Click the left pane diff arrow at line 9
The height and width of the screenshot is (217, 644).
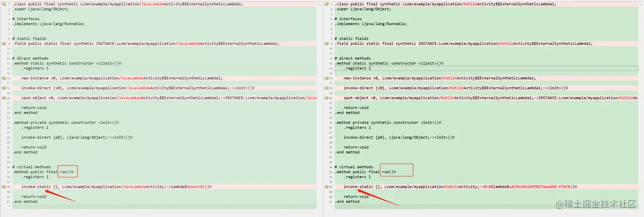pyautogui.click(x=4, y=43)
